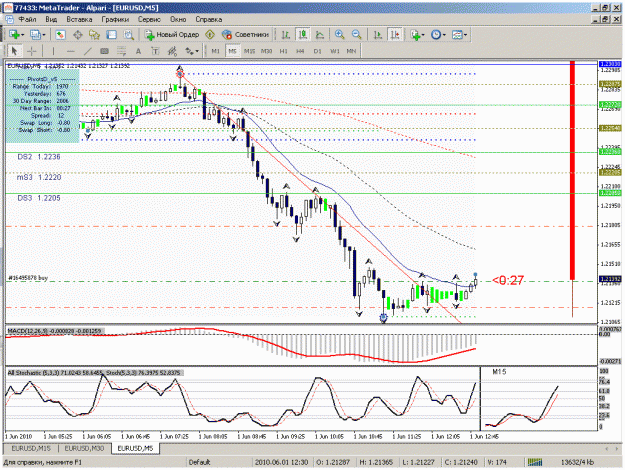Select the '#16495878 buy' order line label

pyautogui.click(x=28, y=278)
